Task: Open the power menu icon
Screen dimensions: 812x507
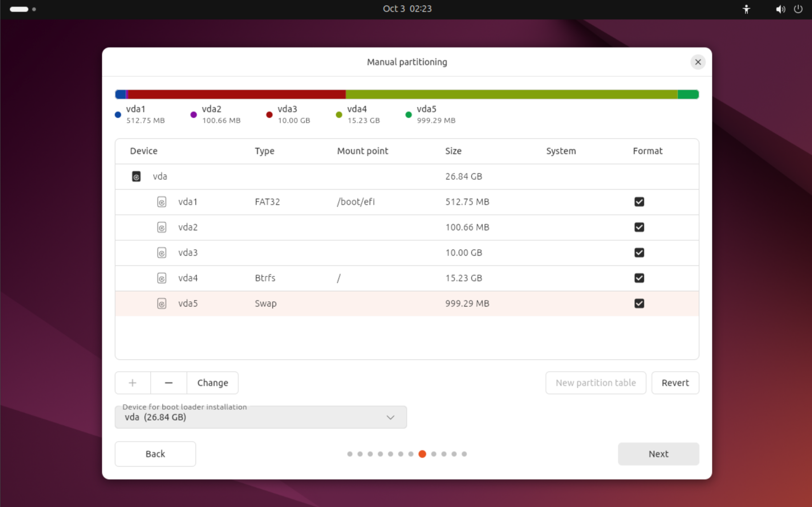Action: [798, 9]
